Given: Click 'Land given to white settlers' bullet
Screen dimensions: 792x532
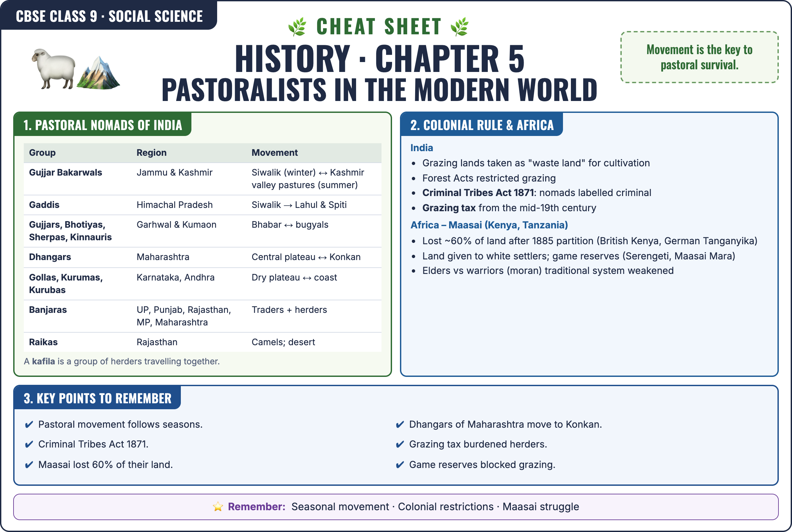Looking at the screenshot, I should 578,256.
